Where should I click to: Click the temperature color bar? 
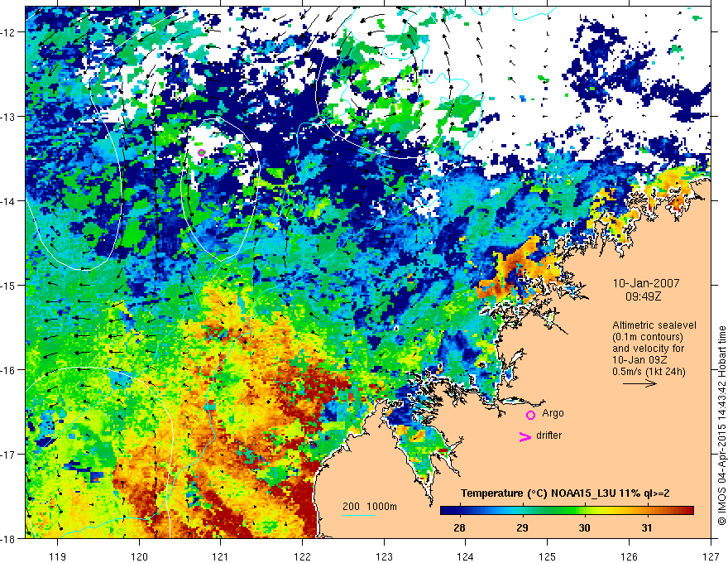coord(567,511)
